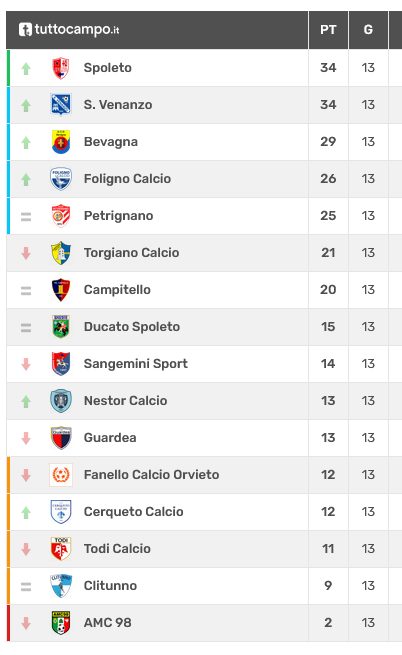Select the Torgiano Calcio crest icon
The height and width of the screenshot is (655, 402).
pos(61,253)
